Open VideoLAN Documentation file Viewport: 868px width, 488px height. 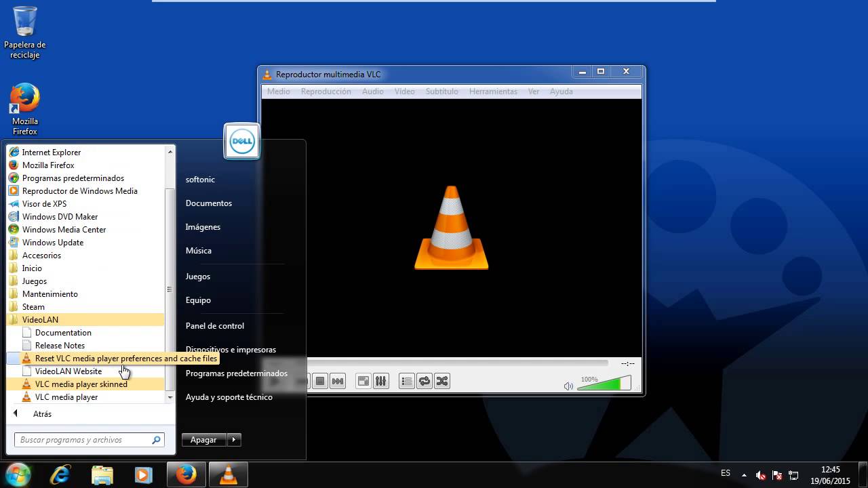click(85, 333)
